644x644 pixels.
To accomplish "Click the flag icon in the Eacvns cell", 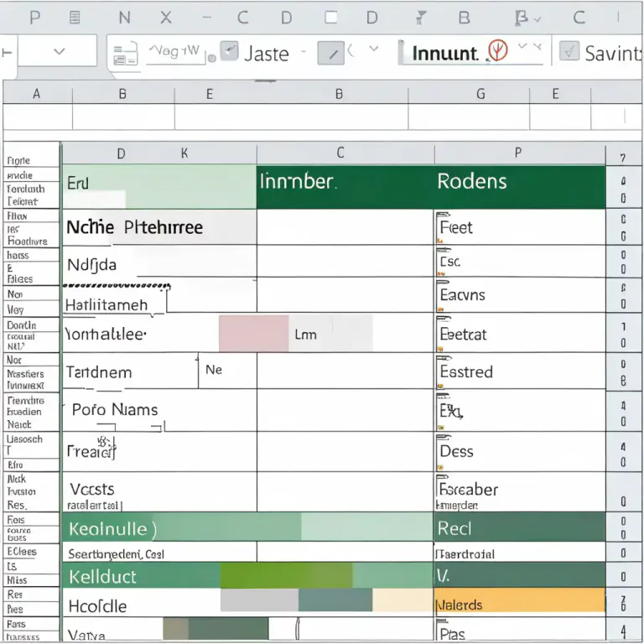I will [x=443, y=283].
